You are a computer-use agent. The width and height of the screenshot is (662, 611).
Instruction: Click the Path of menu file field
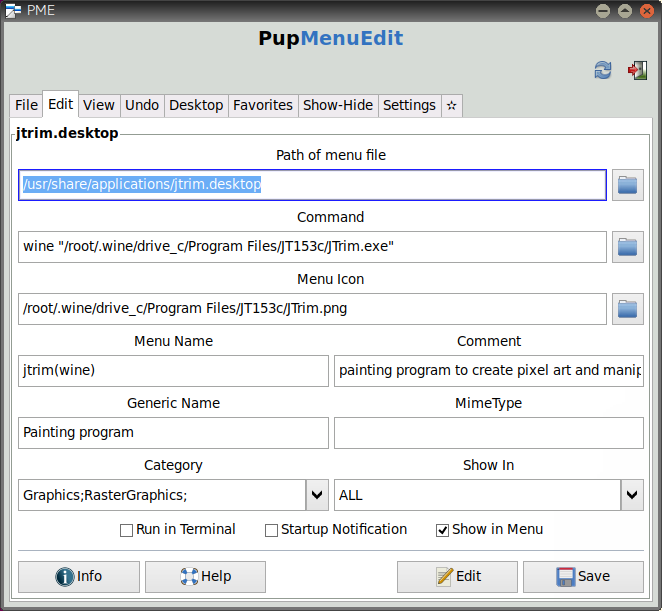pos(312,185)
